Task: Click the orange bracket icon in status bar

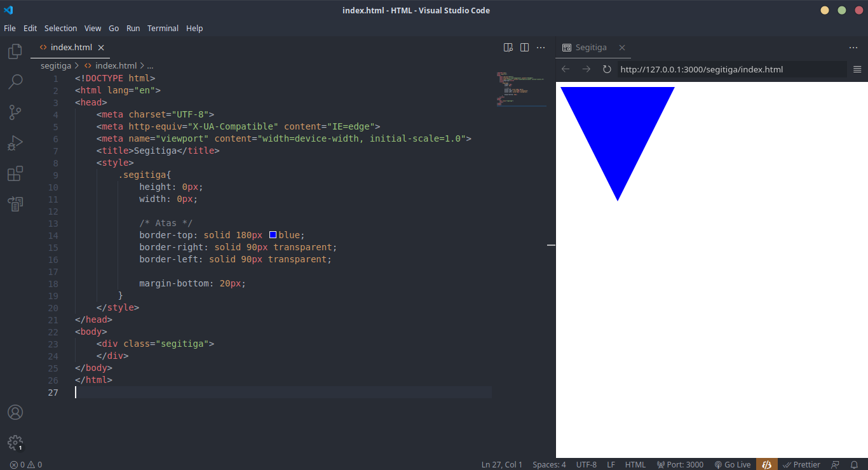Action: tap(767, 465)
